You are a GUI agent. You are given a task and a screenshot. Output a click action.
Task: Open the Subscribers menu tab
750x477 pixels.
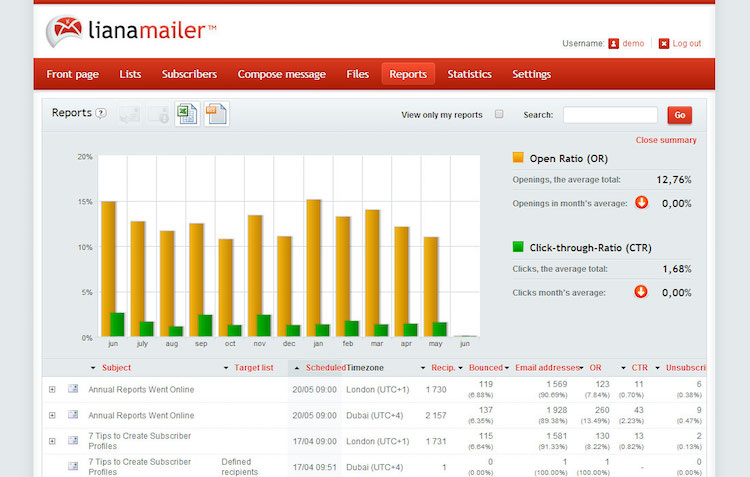point(189,74)
